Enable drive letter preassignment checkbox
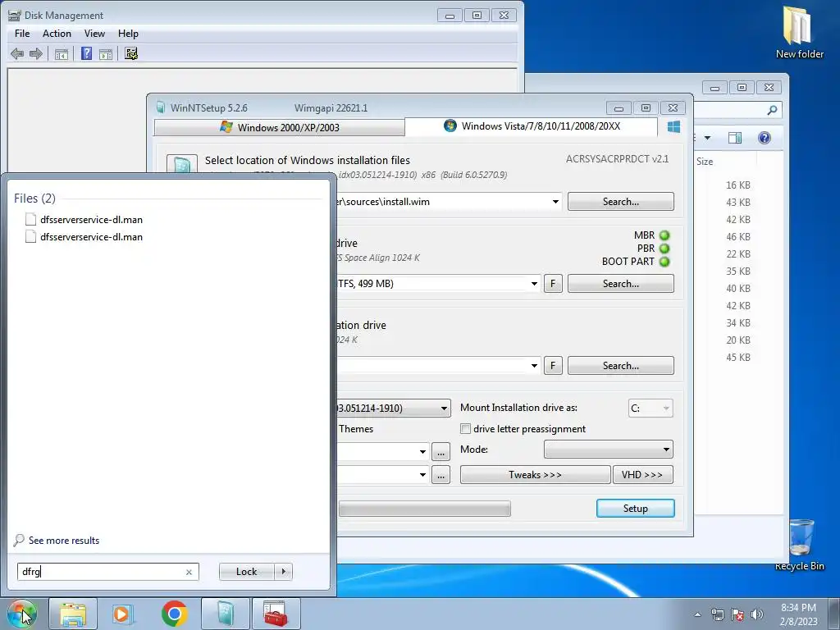840x630 pixels. coord(466,429)
